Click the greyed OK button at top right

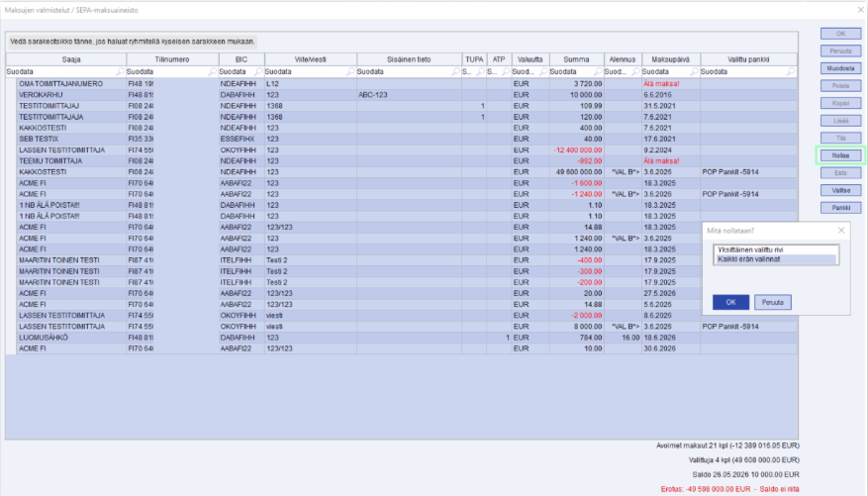840,34
